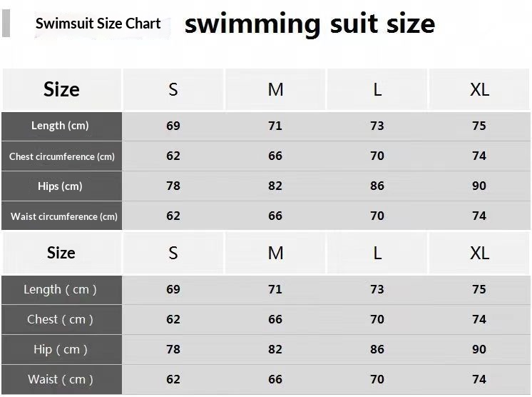The image size is (532, 397).
Task: Select the "Waist circumference (cm)" row label
Action: 63,216
